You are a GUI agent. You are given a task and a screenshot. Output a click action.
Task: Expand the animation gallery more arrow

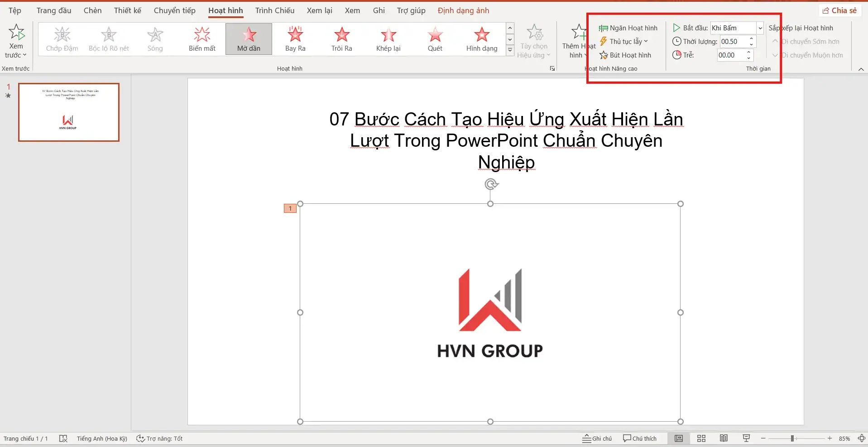[510, 50]
